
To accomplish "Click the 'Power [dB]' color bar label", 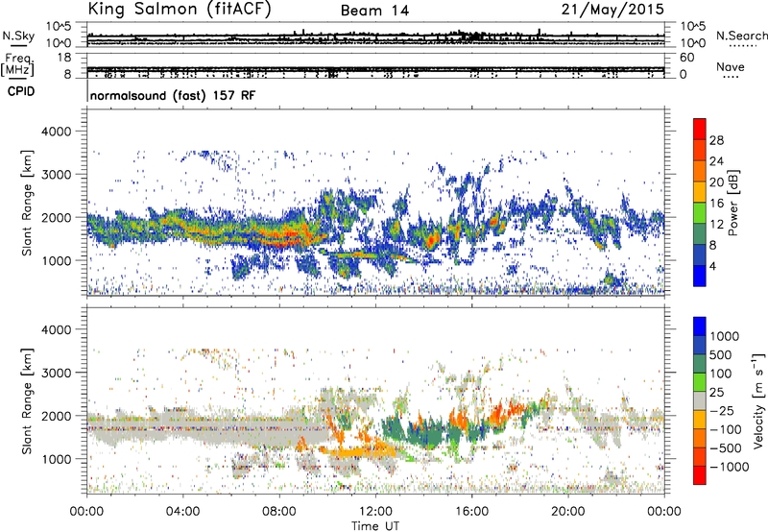I will pyautogui.click(x=732, y=203).
